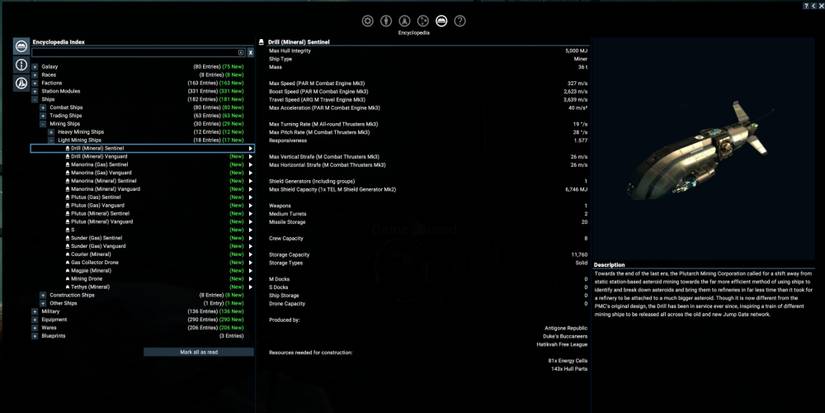
Task: Select the Courier (Mineral) entry
Action: tap(143, 255)
